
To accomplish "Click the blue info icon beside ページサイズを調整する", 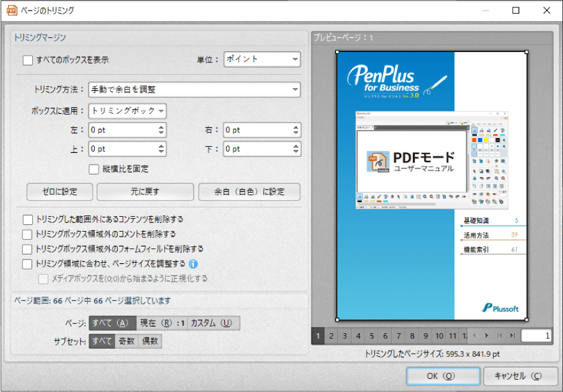I will pos(193,264).
